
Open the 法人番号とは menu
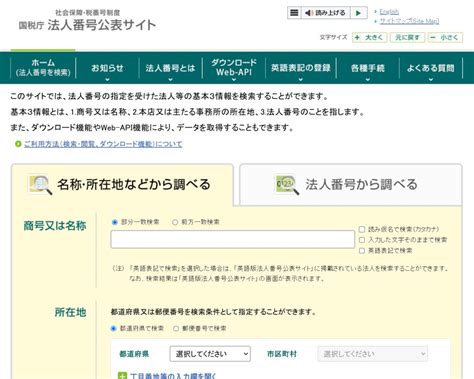click(170, 68)
